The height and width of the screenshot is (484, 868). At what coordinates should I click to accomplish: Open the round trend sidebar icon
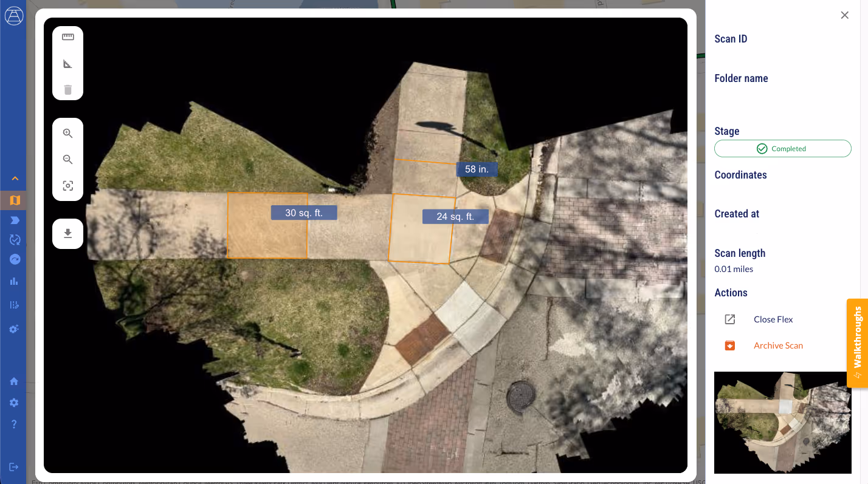tap(15, 260)
